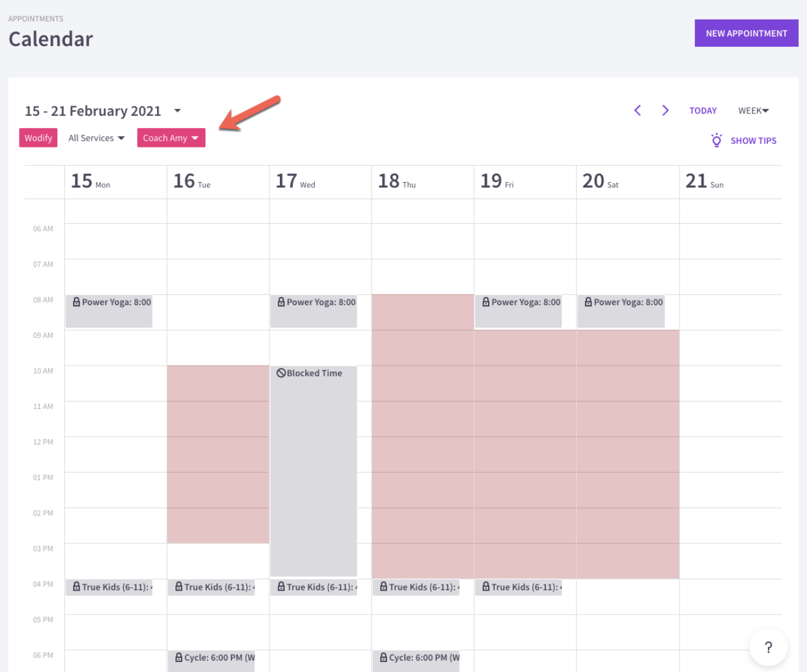Open the help question mark button
The width and height of the screenshot is (807, 672).
(768, 647)
